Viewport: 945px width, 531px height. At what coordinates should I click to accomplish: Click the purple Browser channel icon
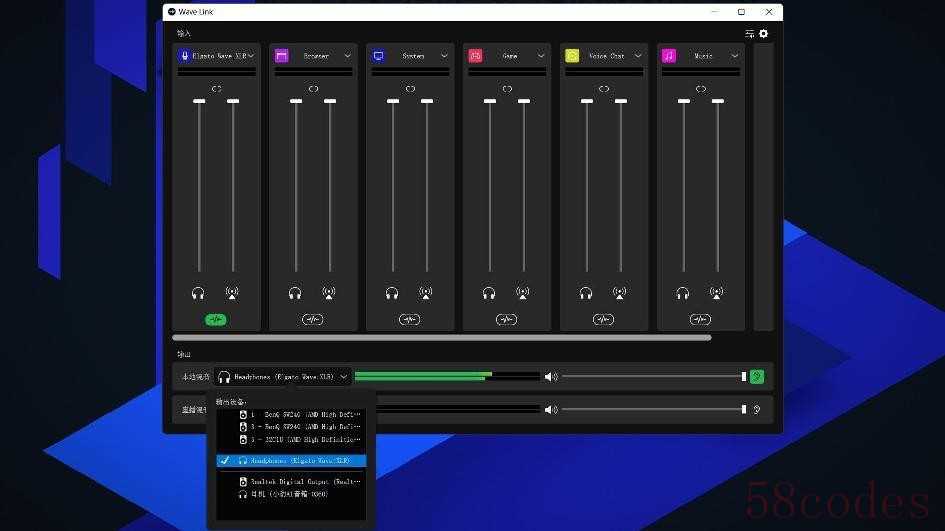(x=281, y=56)
